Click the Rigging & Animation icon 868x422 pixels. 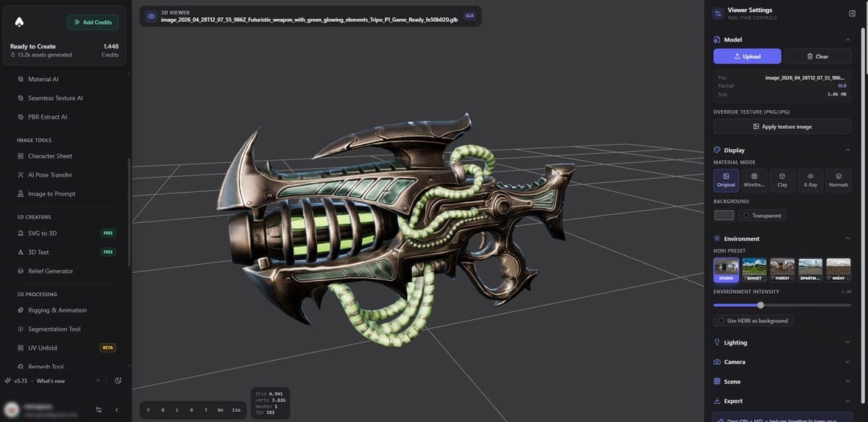(x=20, y=310)
